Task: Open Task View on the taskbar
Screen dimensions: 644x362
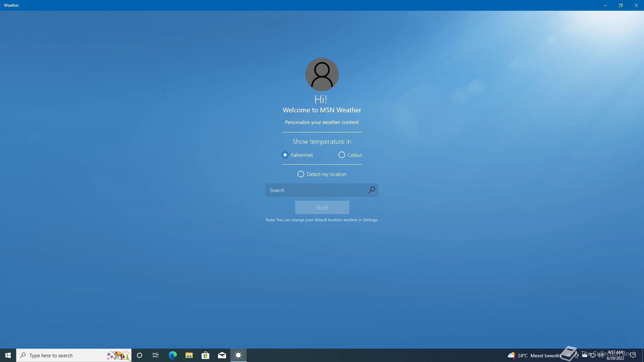Action: tap(156, 355)
